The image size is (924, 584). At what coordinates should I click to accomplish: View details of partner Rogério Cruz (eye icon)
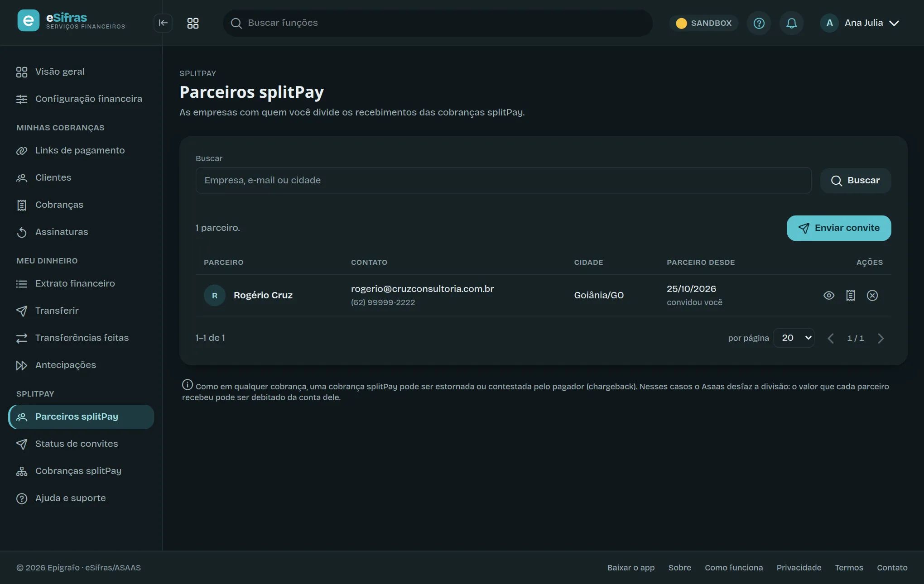[x=829, y=296]
